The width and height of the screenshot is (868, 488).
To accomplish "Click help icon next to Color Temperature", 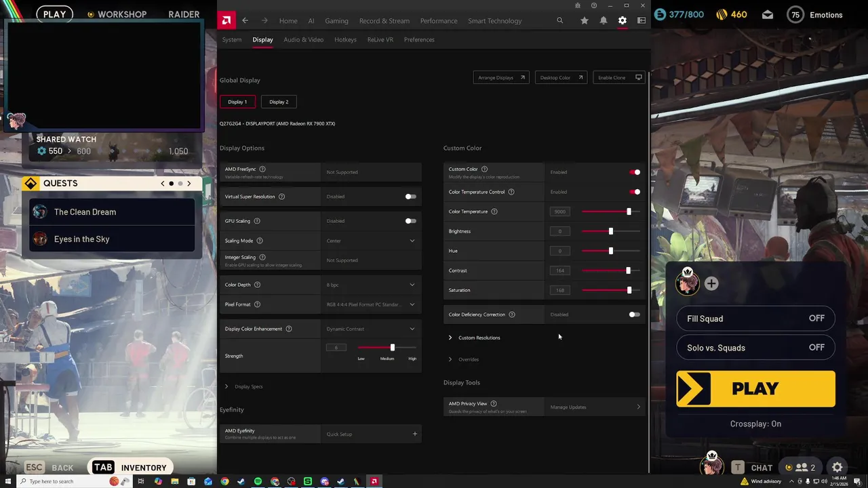I will 494,211.
